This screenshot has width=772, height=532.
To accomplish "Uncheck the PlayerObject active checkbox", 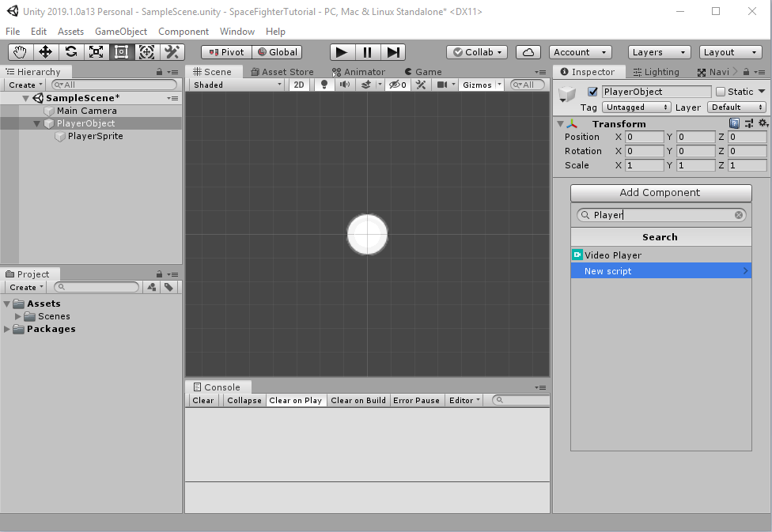I will (x=590, y=91).
